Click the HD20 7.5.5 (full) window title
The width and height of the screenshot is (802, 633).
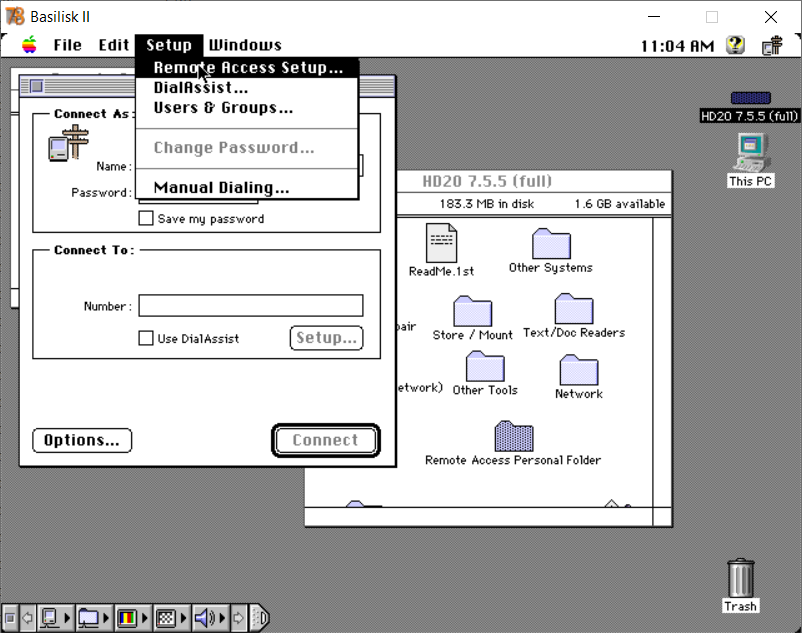(487, 181)
